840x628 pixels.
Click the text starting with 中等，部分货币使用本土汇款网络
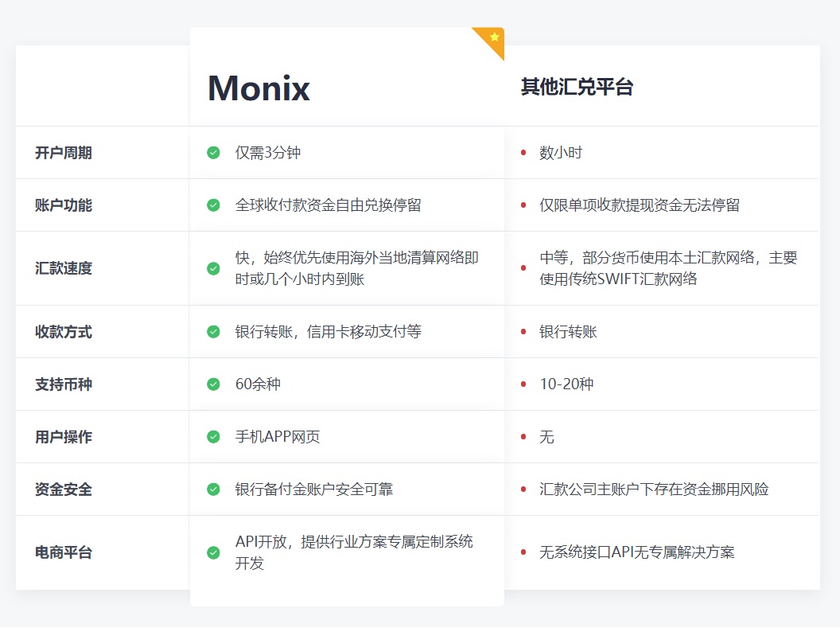(x=668, y=268)
